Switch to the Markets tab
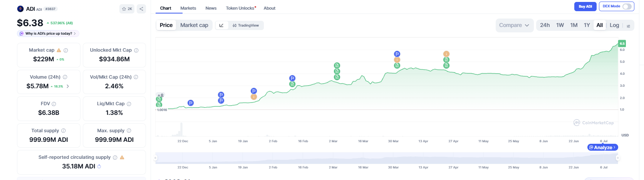The width and height of the screenshot is (644, 180). (x=188, y=8)
